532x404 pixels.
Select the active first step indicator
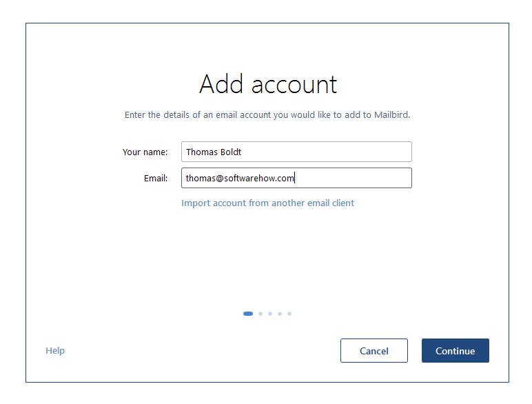click(248, 314)
